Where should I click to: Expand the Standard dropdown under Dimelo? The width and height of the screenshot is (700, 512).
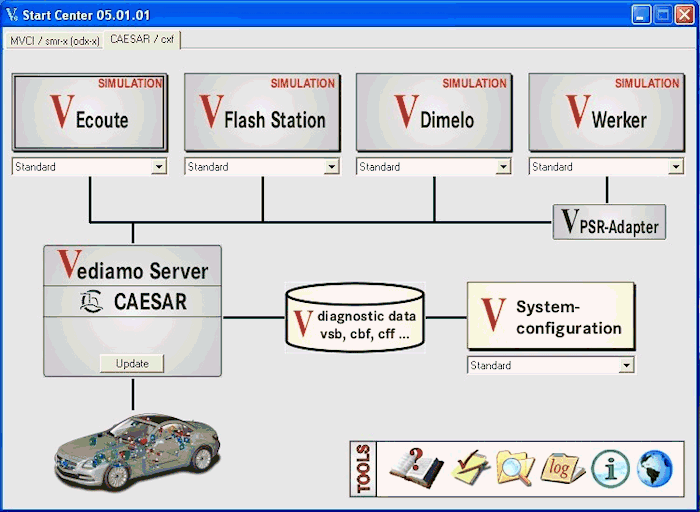pyautogui.click(x=503, y=167)
